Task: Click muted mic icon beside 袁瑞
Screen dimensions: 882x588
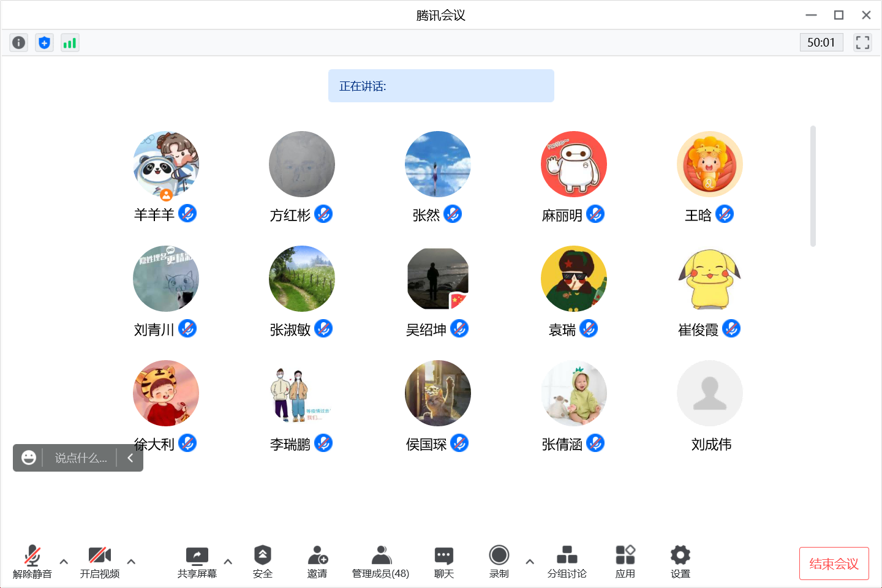Action: point(589,328)
